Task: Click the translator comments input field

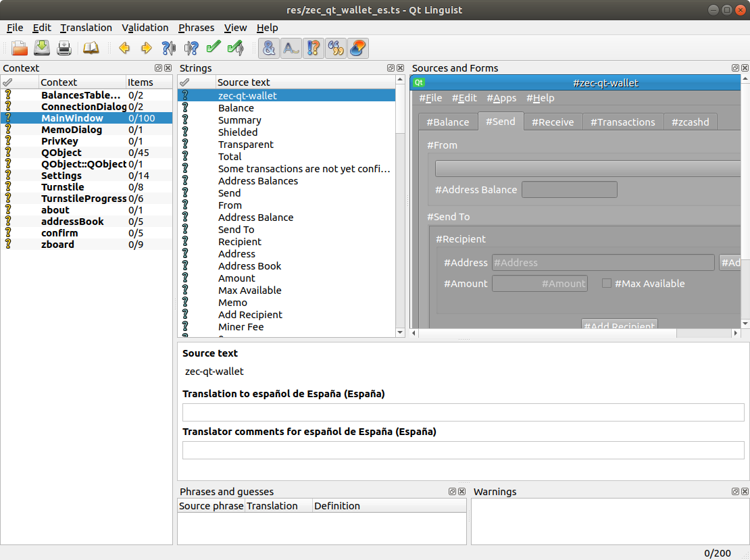Action: pyautogui.click(x=463, y=450)
